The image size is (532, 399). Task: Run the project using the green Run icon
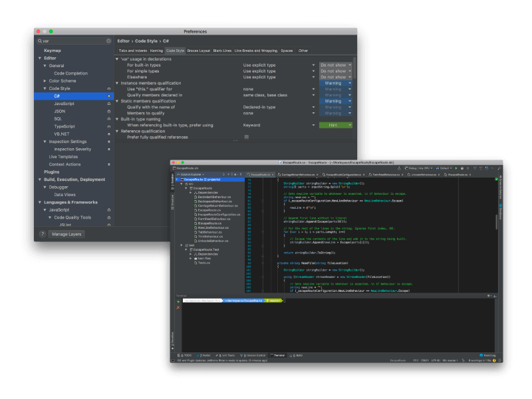[x=456, y=168]
